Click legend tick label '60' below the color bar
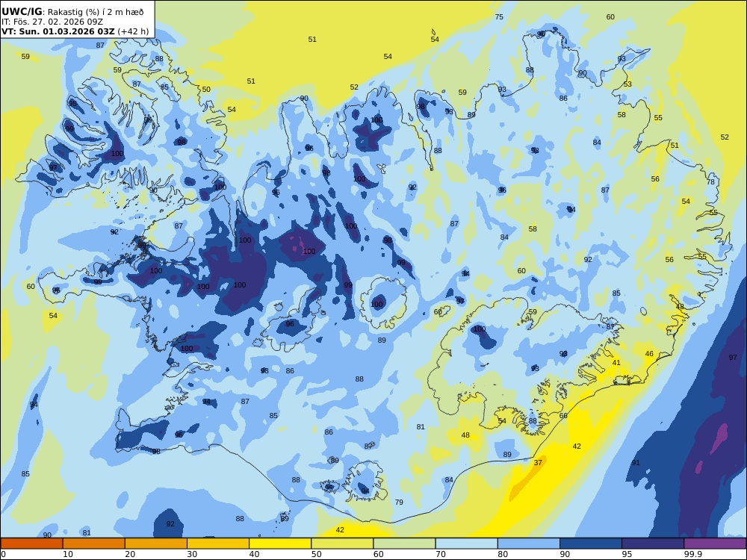747x560 pixels. 379,554
